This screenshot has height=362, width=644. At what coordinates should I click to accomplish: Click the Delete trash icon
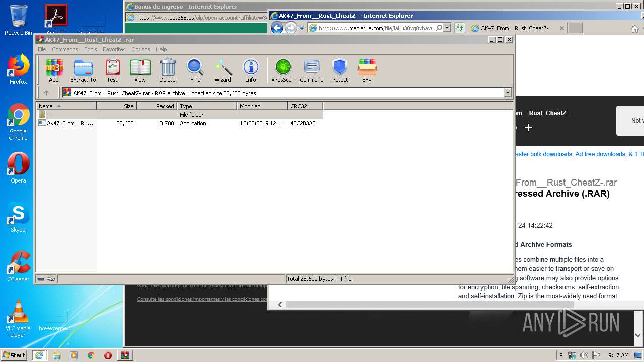tap(168, 70)
